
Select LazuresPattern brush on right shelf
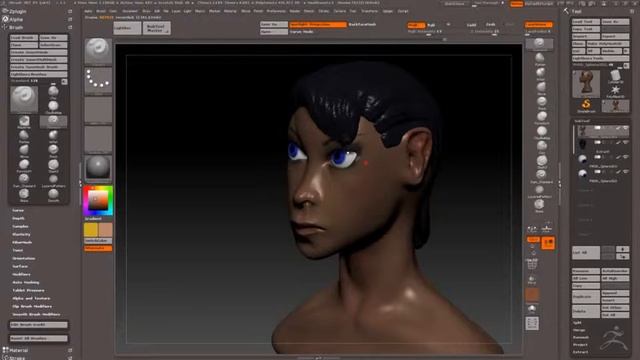(x=540, y=191)
